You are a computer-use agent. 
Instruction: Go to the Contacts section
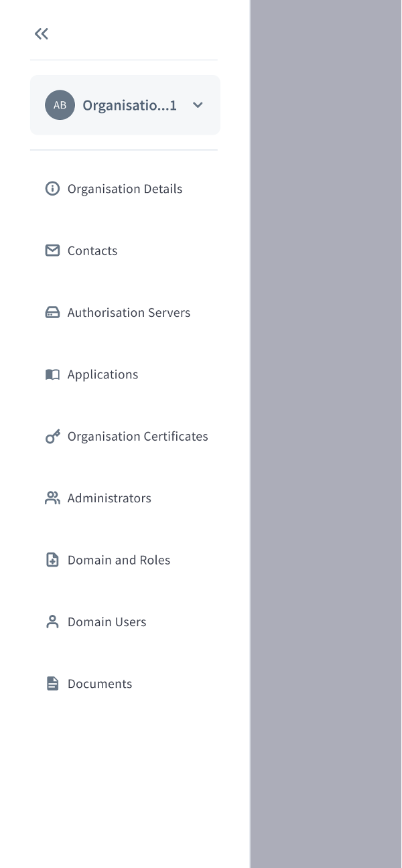[x=92, y=250]
